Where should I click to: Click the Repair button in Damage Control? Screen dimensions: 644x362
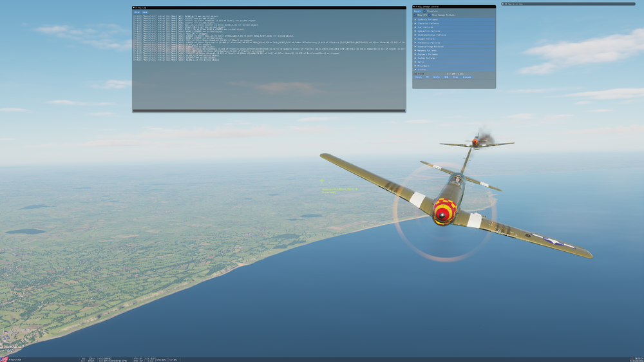pos(418,11)
